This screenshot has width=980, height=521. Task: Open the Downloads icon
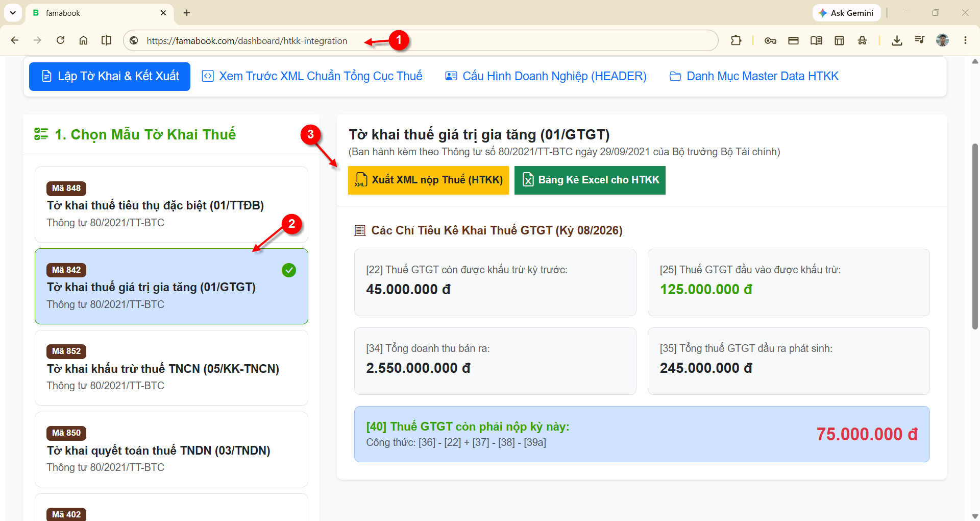coord(897,40)
